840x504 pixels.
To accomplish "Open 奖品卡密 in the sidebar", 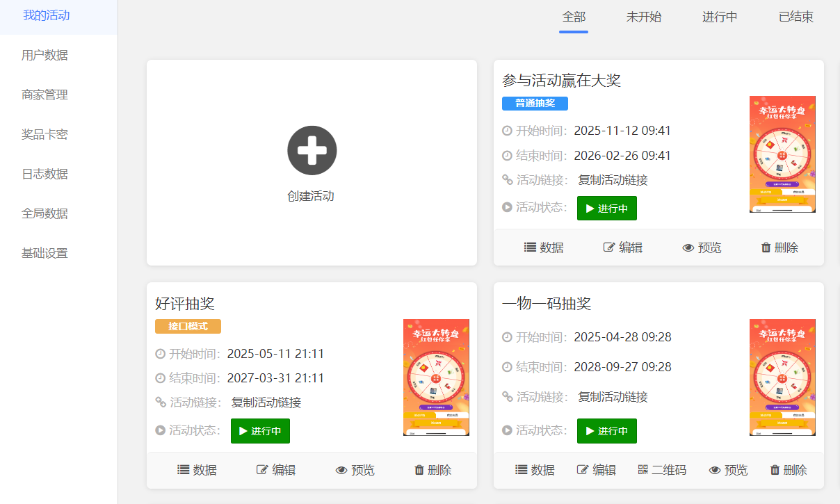I will [43, 134].
